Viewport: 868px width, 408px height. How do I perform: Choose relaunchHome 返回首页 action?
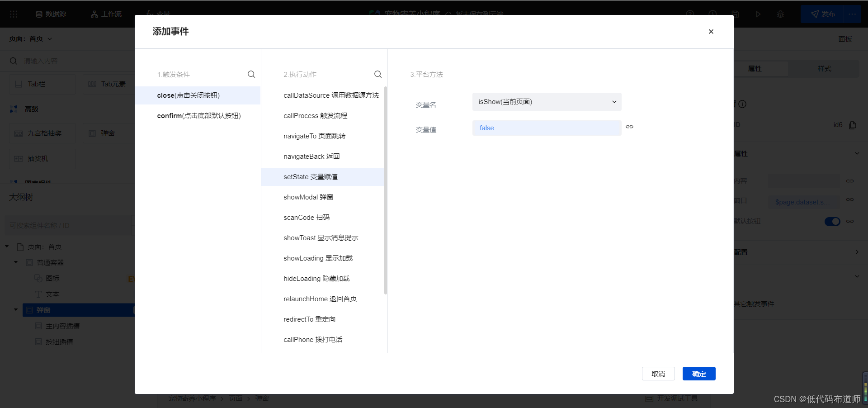point(322,299)
